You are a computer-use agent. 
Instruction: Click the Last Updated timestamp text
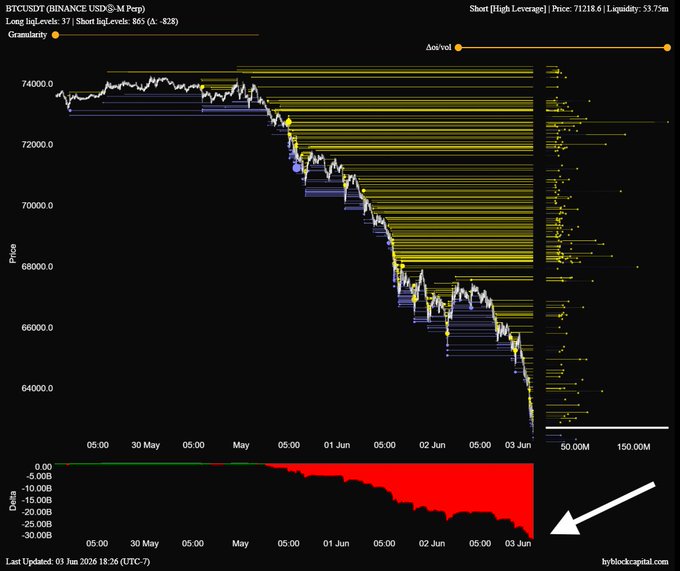pyautogui.click(x=78, y=561)
